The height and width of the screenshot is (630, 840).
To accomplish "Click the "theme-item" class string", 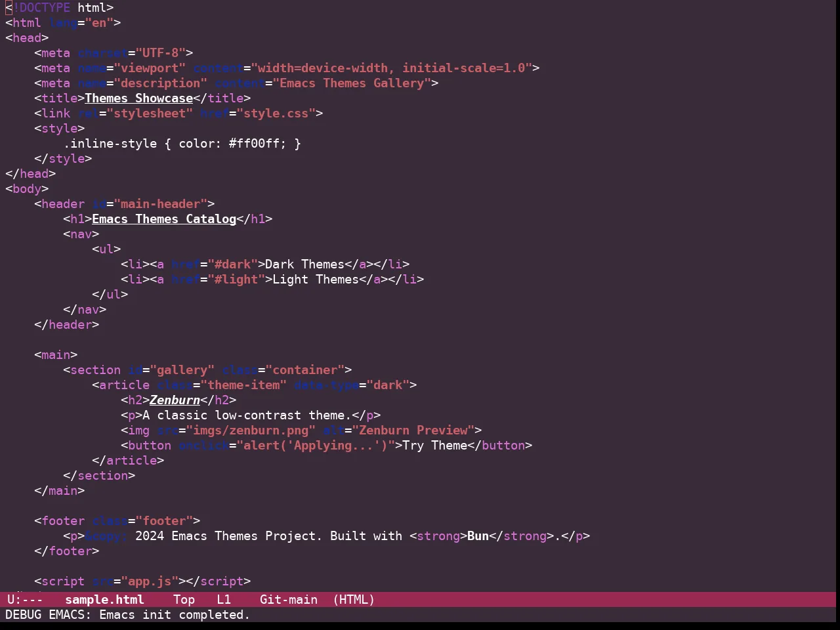I will pyautogui.click(x=243, y=385).
